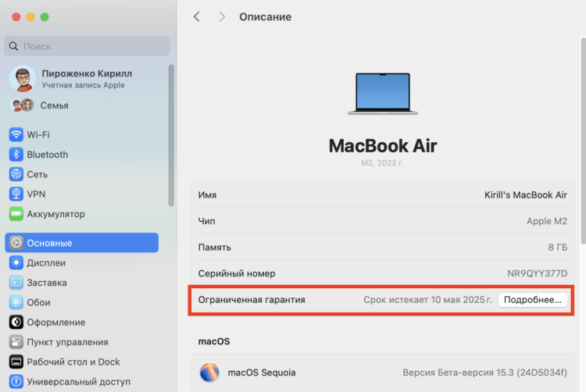Select the Сеть globe icon

(16, 174)
